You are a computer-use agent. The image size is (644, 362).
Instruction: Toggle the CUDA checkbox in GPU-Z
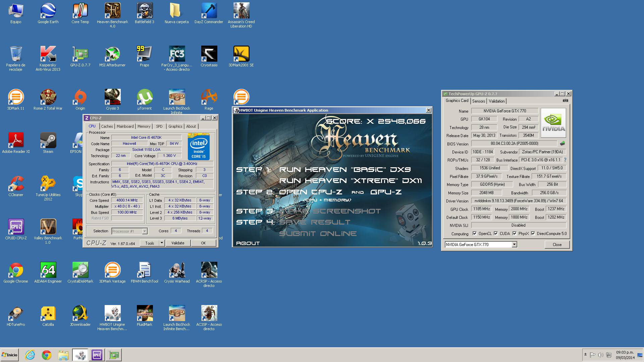(496, 234)
